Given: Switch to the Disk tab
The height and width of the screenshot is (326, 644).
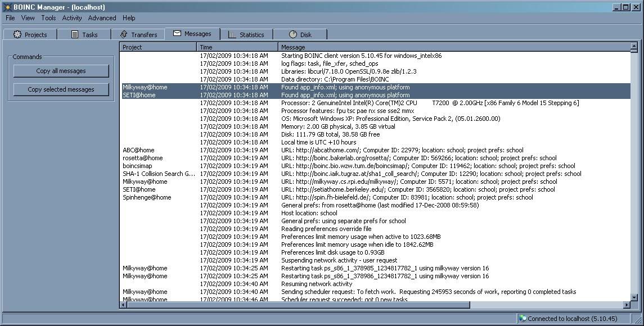Looking at the screenshot, I should [x=300, y=34].
